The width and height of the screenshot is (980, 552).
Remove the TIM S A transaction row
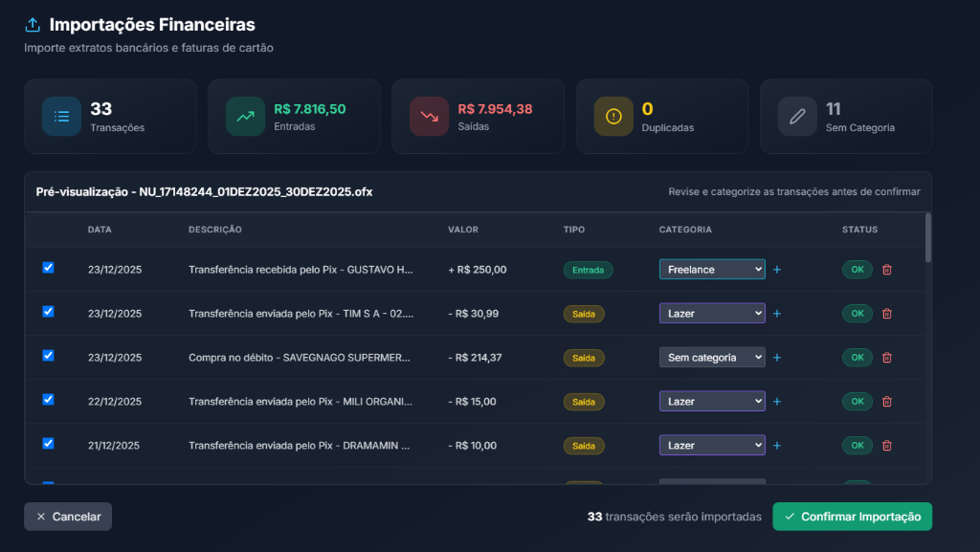(x=886, y=314)
